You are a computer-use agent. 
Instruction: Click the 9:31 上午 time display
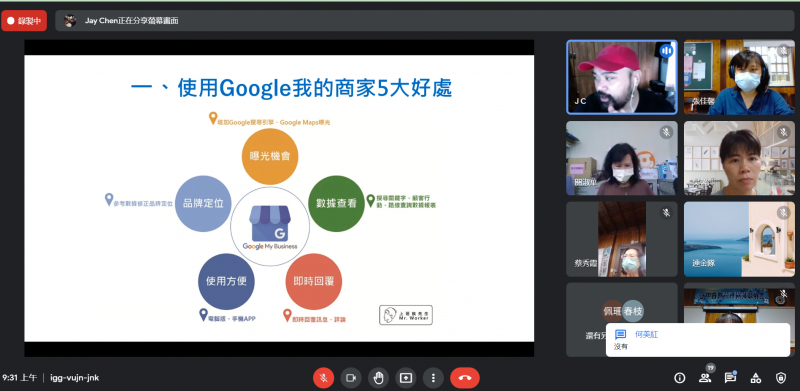(x=19, y=378)
